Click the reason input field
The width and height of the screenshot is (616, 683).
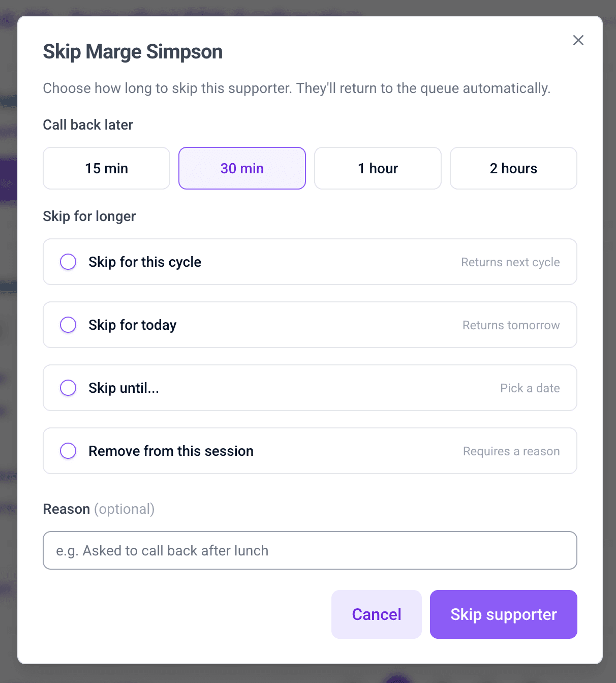click(x=310, y=550)
